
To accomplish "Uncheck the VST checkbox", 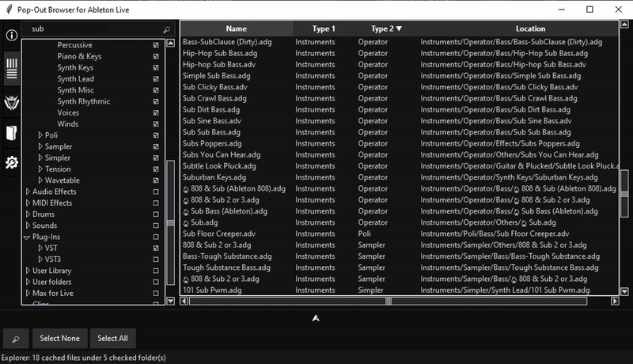I will pyautogui.click(x=156, y=248).
